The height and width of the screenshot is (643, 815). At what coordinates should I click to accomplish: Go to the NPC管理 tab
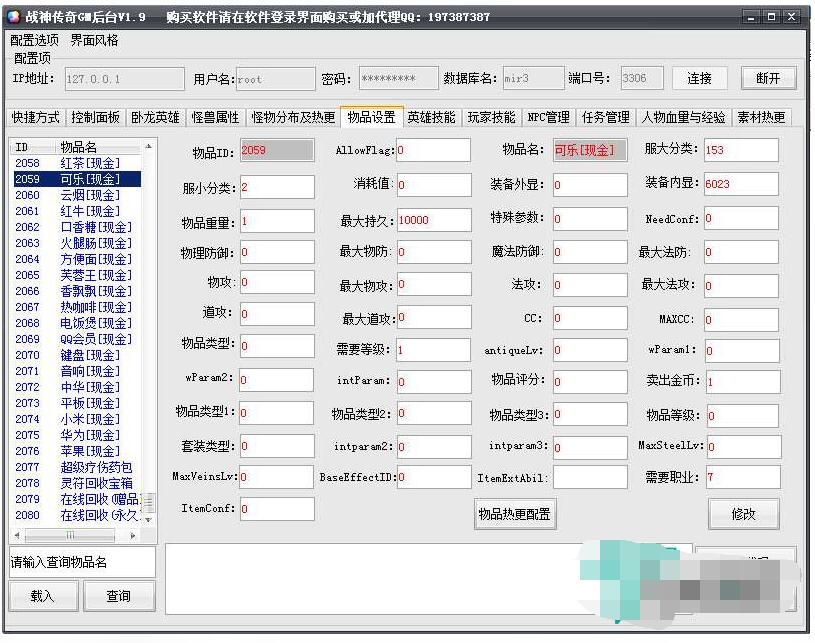click(548, 117)
